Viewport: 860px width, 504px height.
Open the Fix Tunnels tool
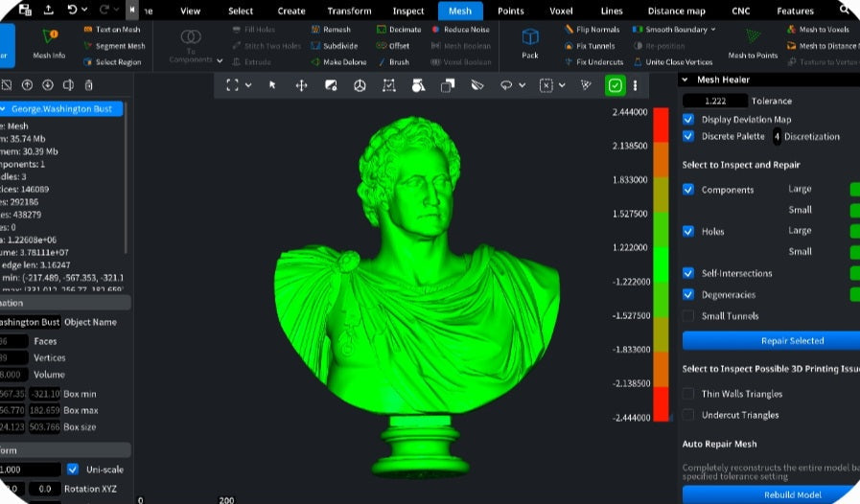[x=590, y=46]
